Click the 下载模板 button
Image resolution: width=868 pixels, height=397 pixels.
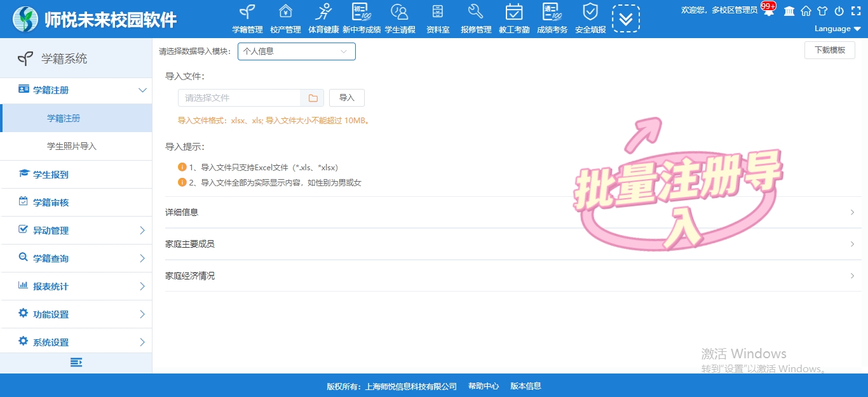[x=829, y=50]
